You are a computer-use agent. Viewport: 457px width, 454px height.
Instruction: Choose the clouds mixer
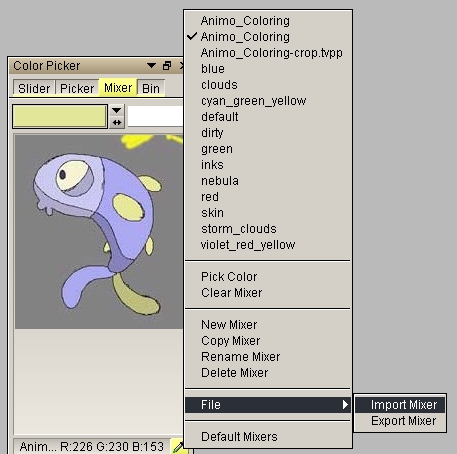point(268,85)
